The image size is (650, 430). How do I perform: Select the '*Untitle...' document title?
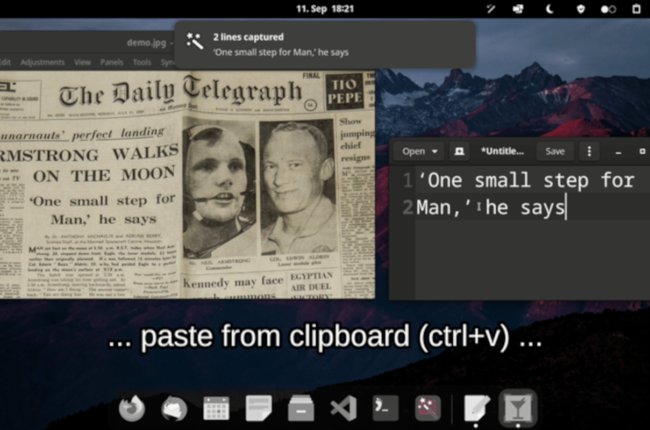coord(502,151)
